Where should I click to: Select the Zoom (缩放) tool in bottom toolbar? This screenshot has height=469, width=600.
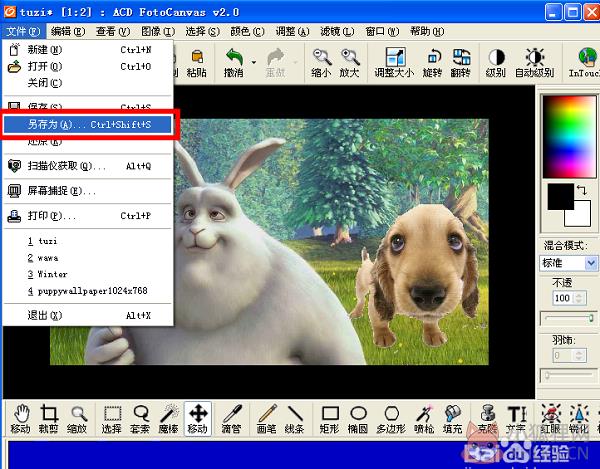pyautogui.click(x=77, y=419)
